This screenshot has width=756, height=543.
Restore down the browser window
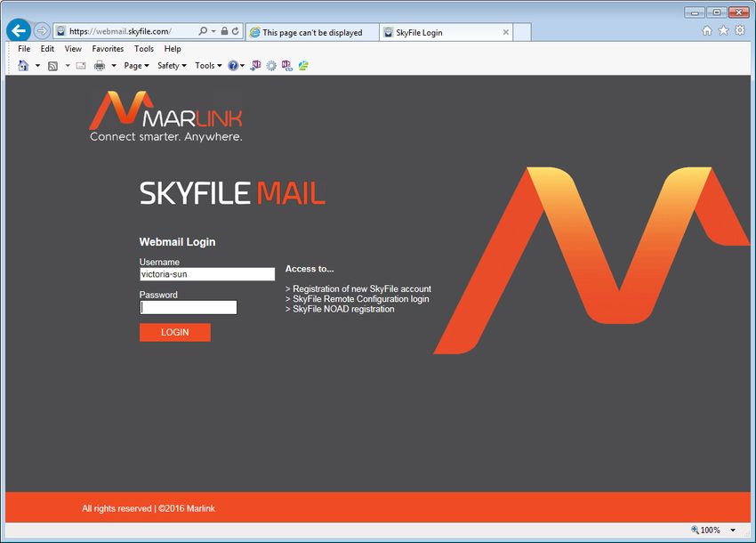pos(717,12)
